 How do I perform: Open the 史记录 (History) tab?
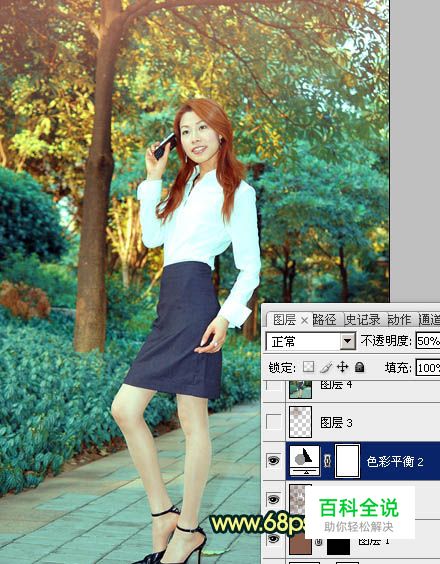pyautogui.click(x=362, y=319)
